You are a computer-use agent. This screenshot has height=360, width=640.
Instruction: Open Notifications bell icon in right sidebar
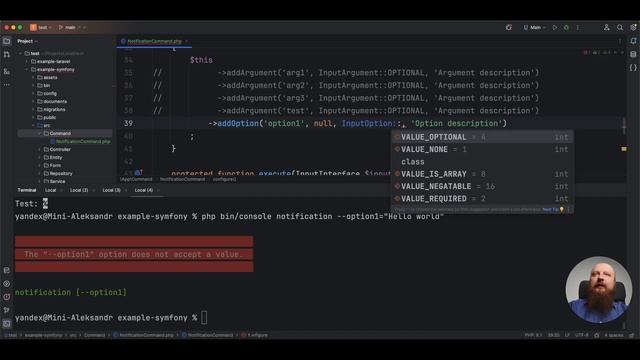(x=633, y=41)
